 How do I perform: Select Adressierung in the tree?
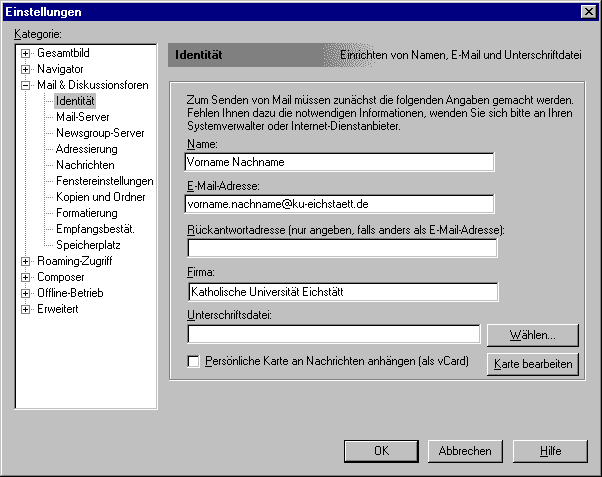tap(86, 149)
